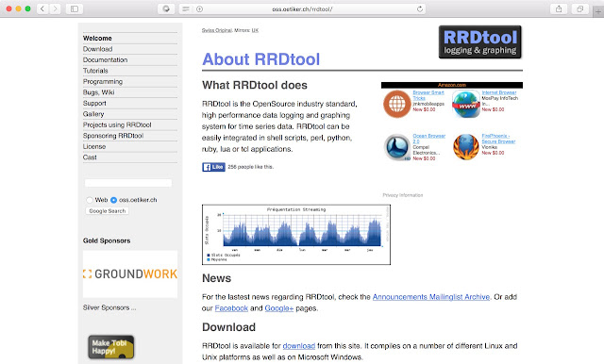Show all tabs overview icon
Image resolution: width=604 pixels, height=364 pixels.
[x=579, y=8]
